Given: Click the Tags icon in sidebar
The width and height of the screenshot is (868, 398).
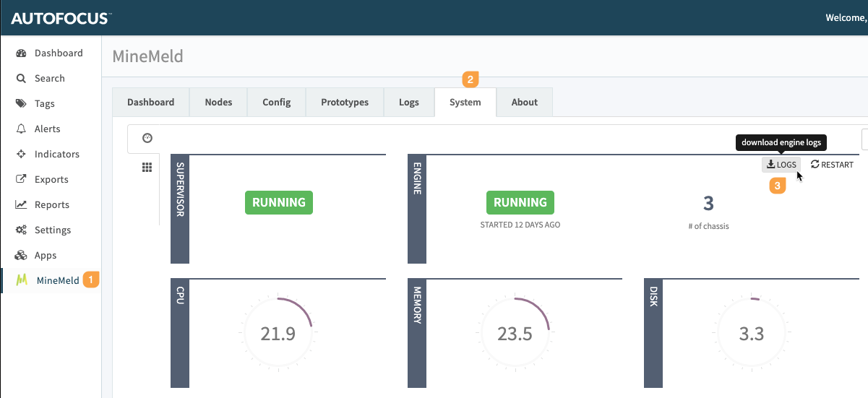Looking at the screenshot, I should [21, 104].
